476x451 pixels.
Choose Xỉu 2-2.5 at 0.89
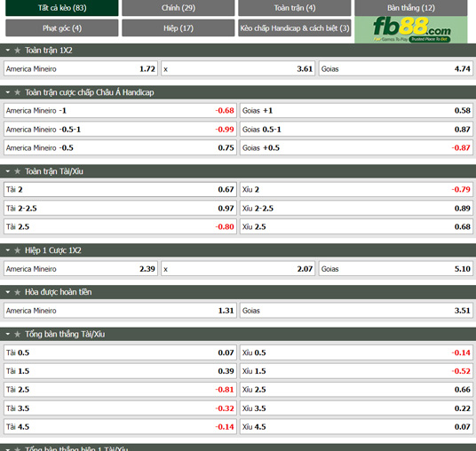point(356,209)
